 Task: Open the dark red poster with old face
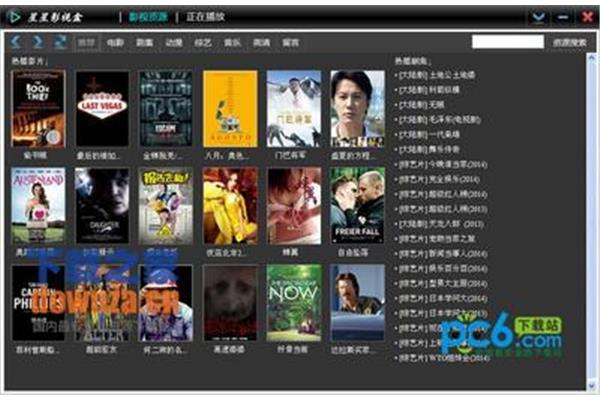click(x=230, y=303)
